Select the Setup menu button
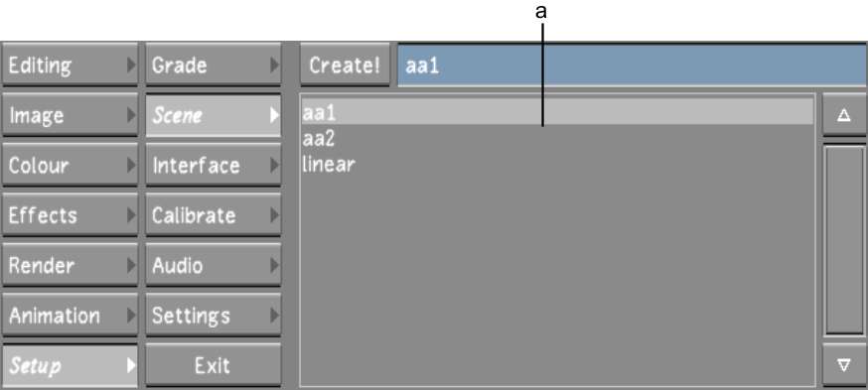868x390 pixels. point(70,365)
